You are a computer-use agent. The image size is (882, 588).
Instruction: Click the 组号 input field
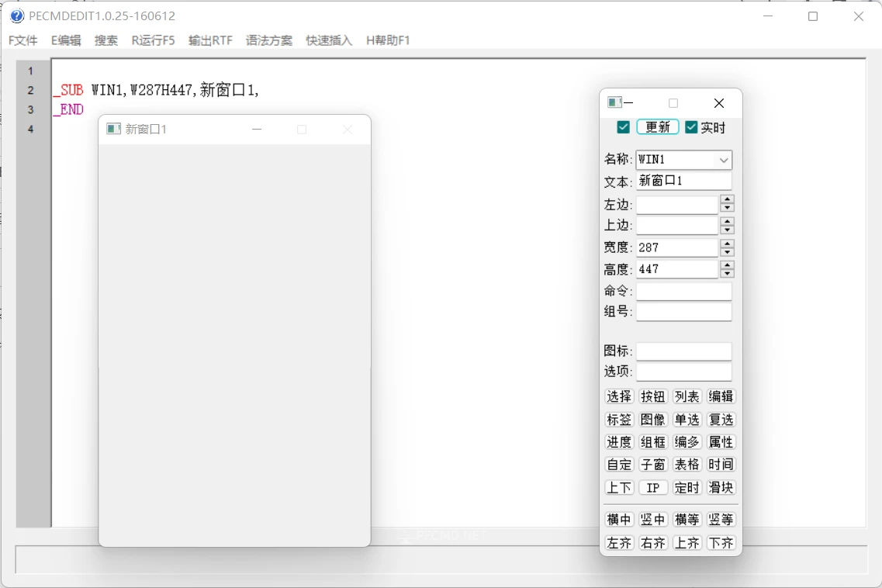683,312
